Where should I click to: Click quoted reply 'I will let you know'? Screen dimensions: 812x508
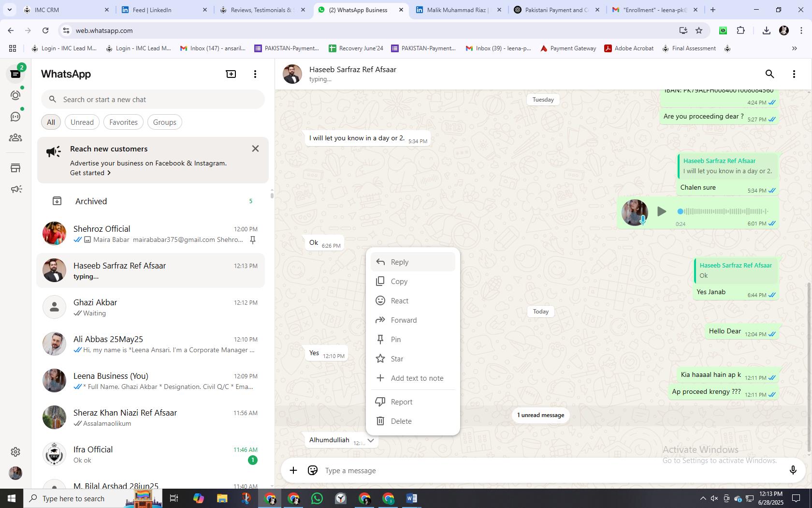click(x=727, y=166)
